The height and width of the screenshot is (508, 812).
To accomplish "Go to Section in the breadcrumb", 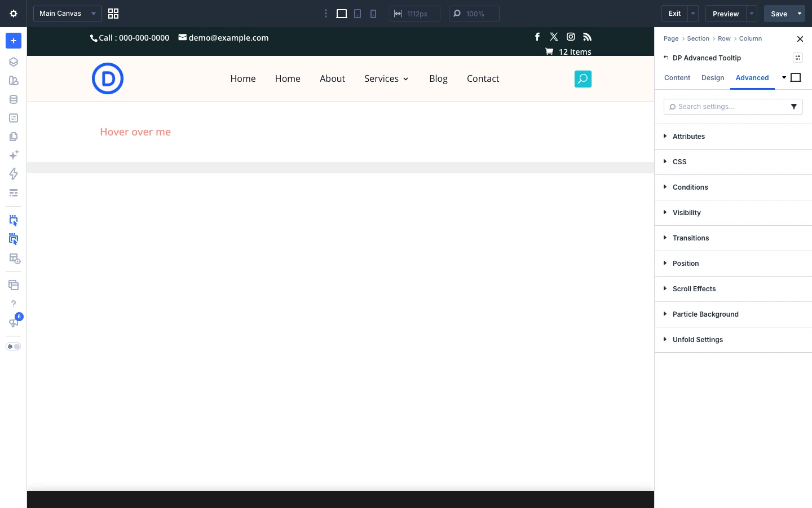I will click(698, 38).
